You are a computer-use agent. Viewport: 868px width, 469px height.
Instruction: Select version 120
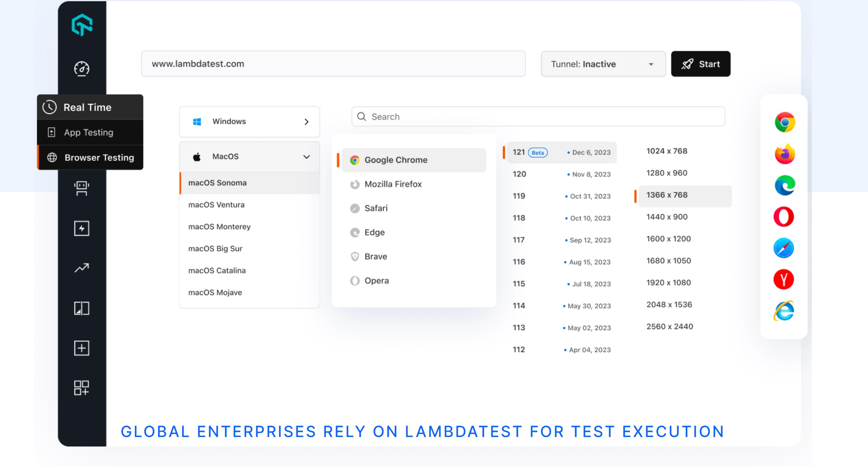click(x=562, y=174)
